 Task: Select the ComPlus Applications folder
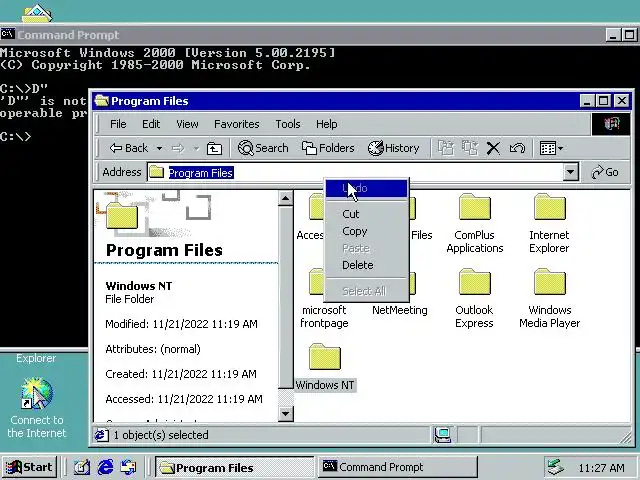(475, 224)
